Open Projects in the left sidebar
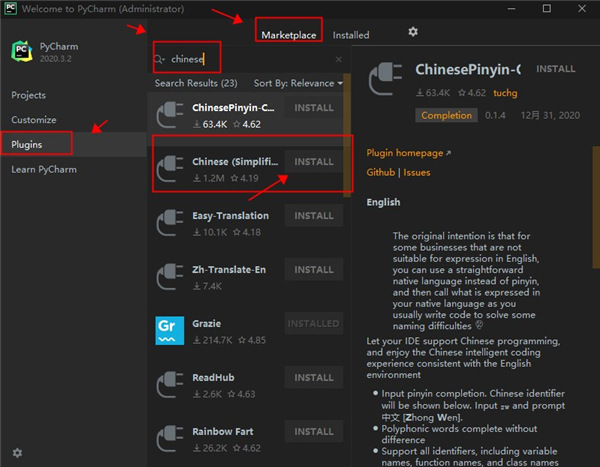600x467 pixels. (x=29, y=95)
